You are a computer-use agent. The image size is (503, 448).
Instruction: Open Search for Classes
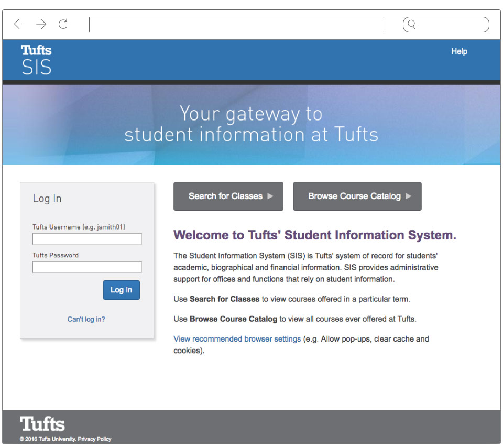click(x=228, y=196)
